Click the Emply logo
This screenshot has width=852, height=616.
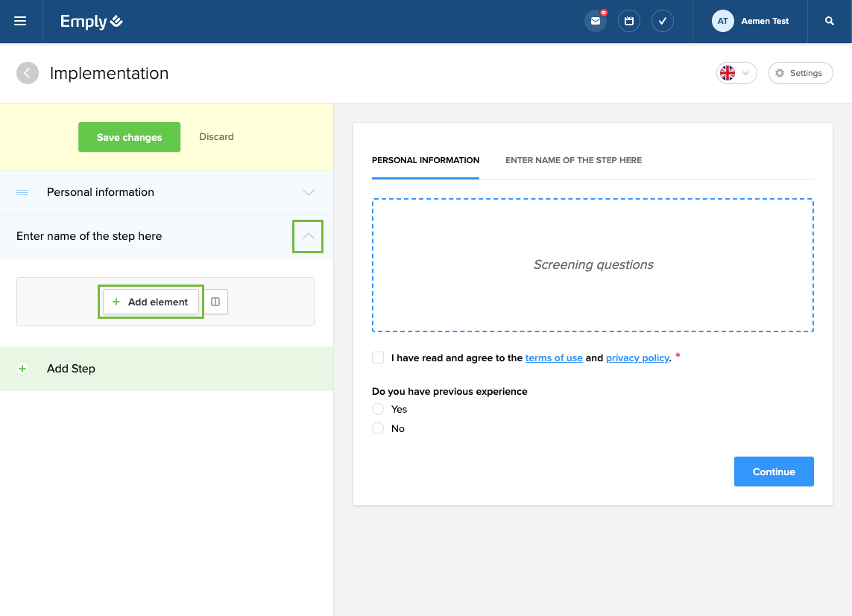tap(92, 22)
